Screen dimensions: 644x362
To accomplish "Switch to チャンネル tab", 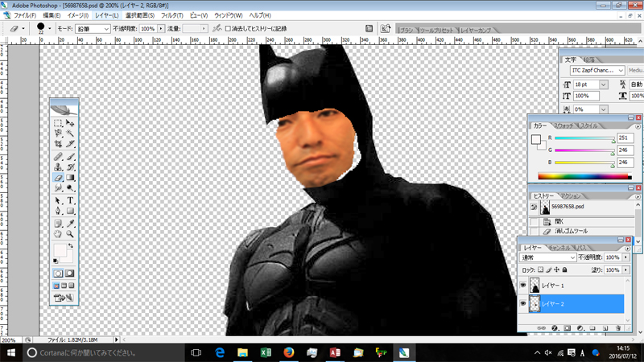I will [x=559, y=248].
